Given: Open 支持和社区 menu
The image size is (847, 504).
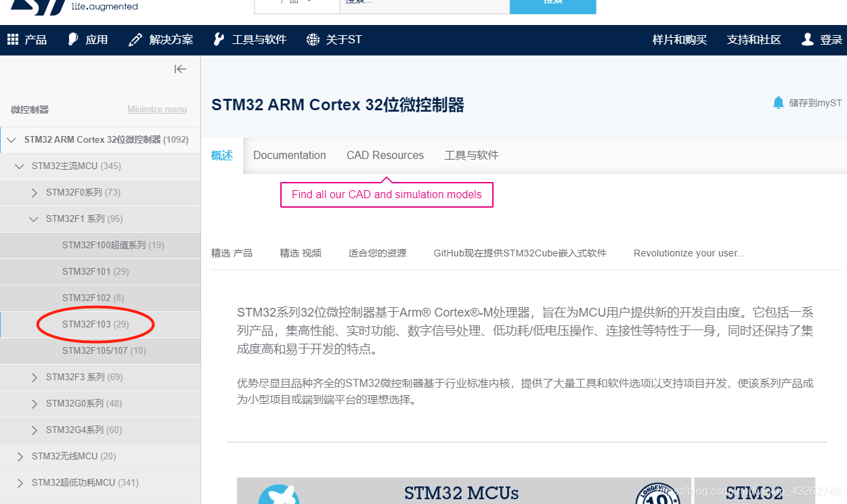Looking at the screenshot, I should 754,40.
